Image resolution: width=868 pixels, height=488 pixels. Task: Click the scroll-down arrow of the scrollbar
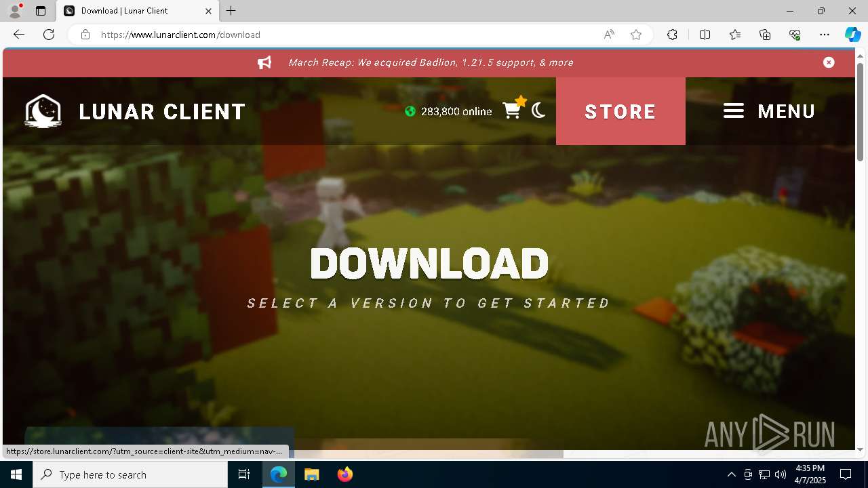(861, 449)
